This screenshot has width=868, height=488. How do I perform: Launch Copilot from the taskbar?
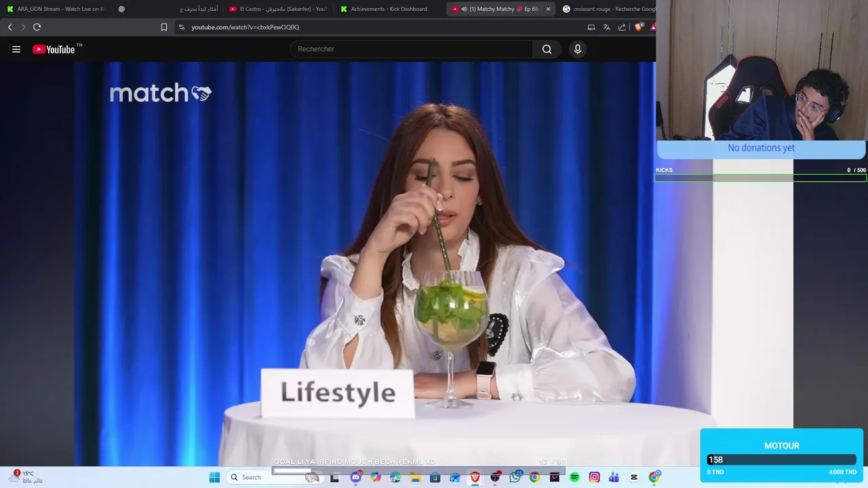click(375, 477)
